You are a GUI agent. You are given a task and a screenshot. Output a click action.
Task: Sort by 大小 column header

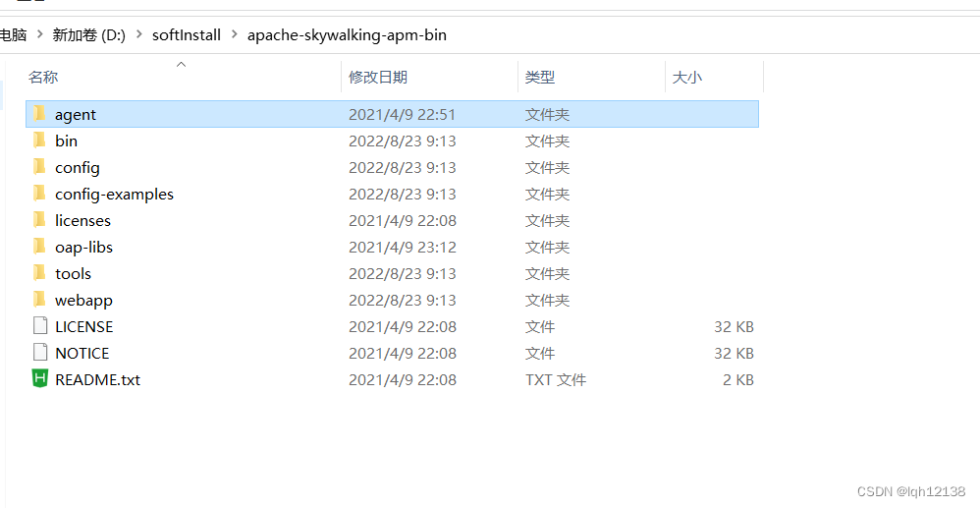[686, 77]
